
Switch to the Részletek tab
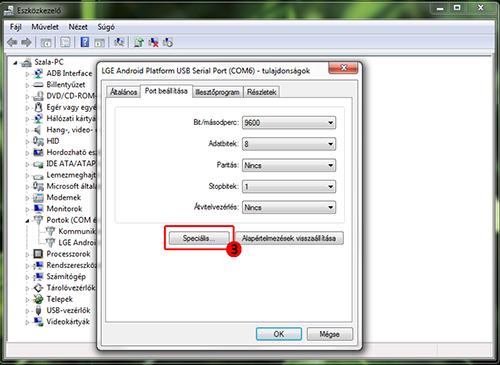coord(262,92)
